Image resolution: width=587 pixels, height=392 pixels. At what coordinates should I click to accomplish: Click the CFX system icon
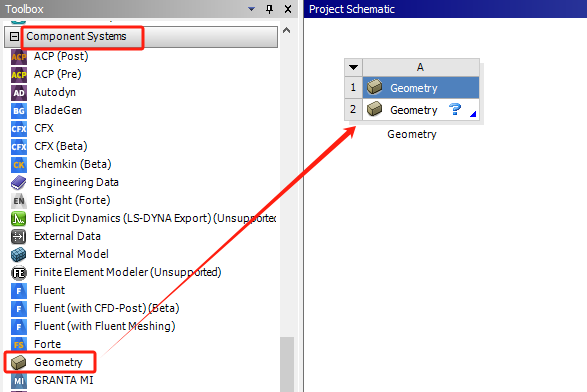click(19, 129)
